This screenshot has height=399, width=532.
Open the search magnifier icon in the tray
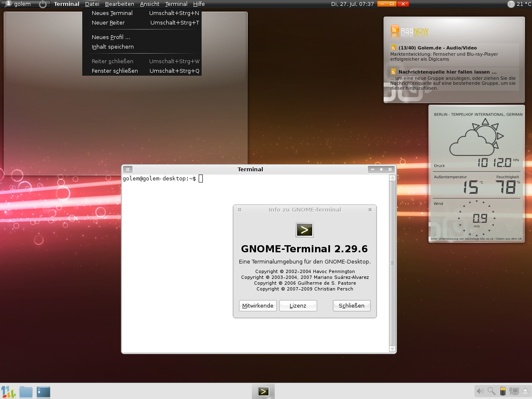click(490, 391)
